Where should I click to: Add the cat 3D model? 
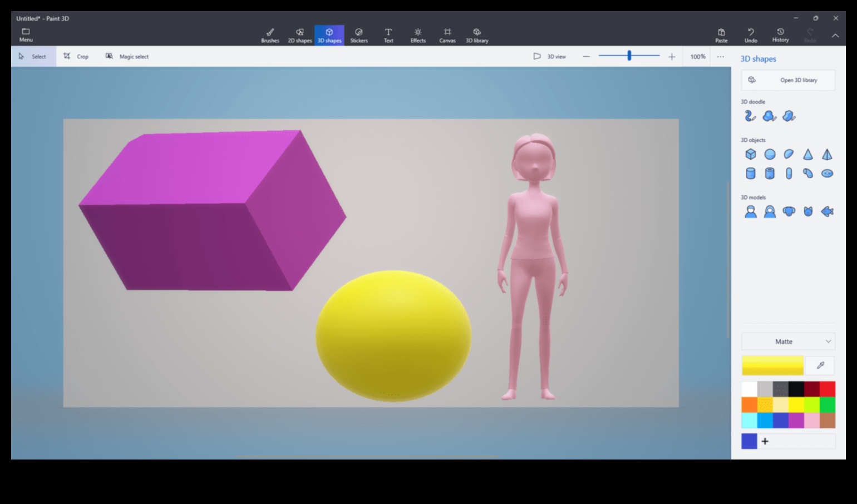click(x=808, y=211)
